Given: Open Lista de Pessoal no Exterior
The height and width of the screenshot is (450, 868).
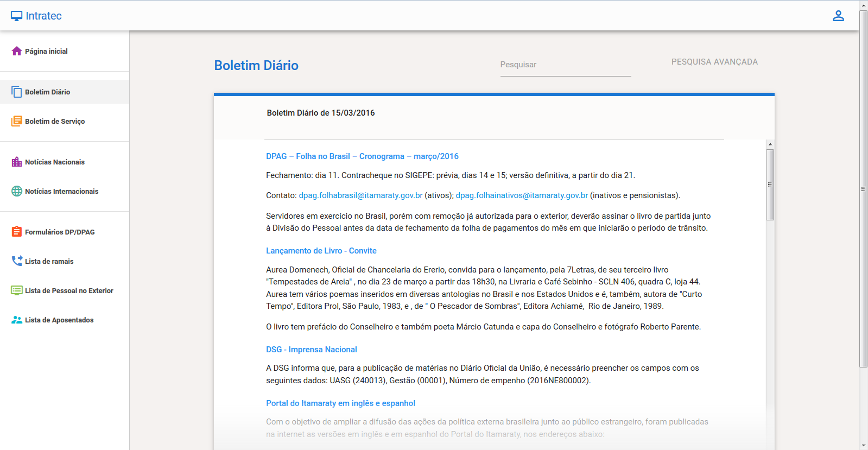Looking at the screenshot, I should (x=65, y=290).
